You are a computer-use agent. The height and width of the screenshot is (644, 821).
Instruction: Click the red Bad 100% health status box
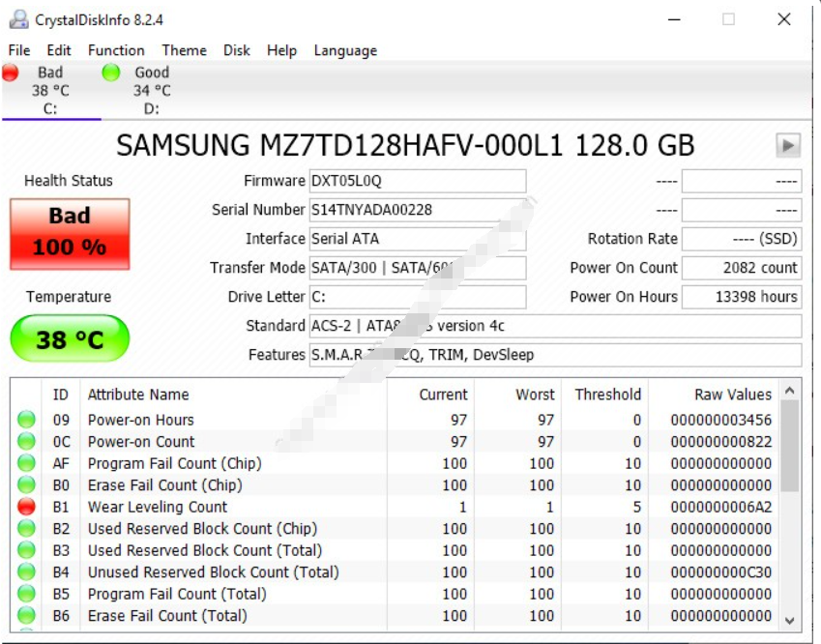coord(69,232)
